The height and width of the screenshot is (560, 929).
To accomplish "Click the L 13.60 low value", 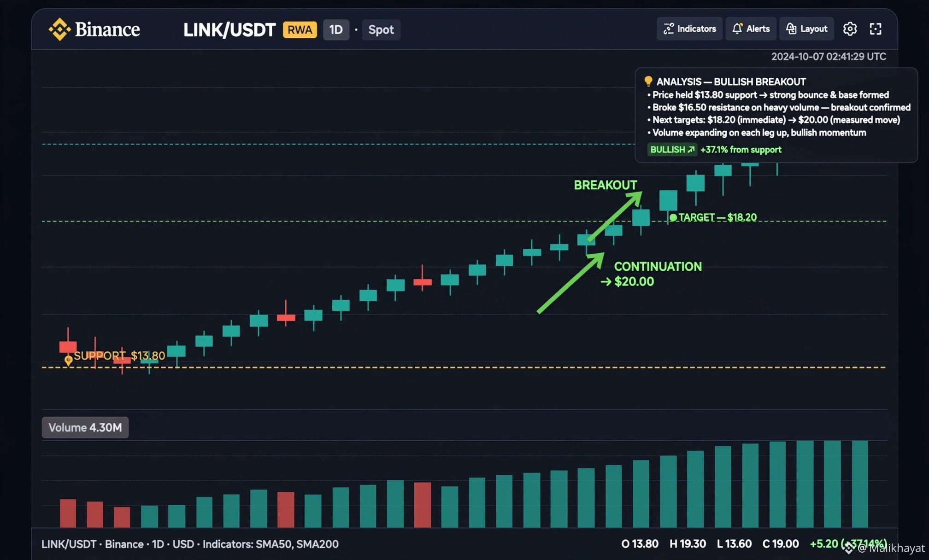I will (735, 544).
